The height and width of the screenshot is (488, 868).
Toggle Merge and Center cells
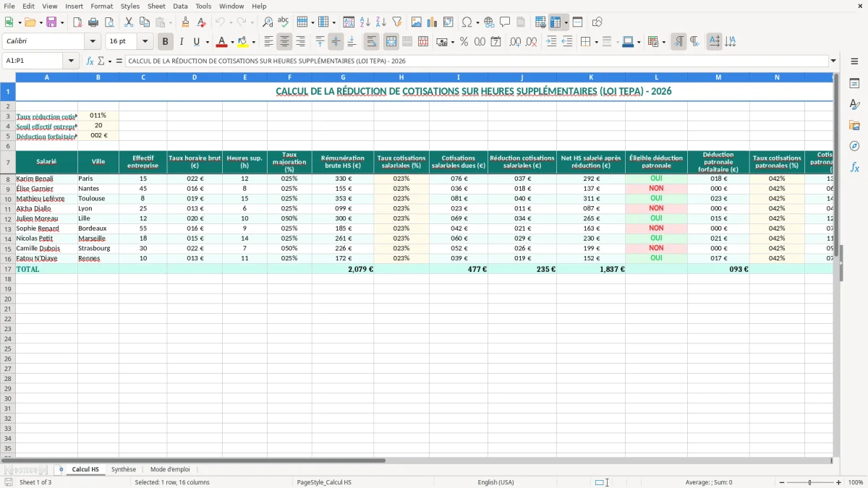point(391,42)
